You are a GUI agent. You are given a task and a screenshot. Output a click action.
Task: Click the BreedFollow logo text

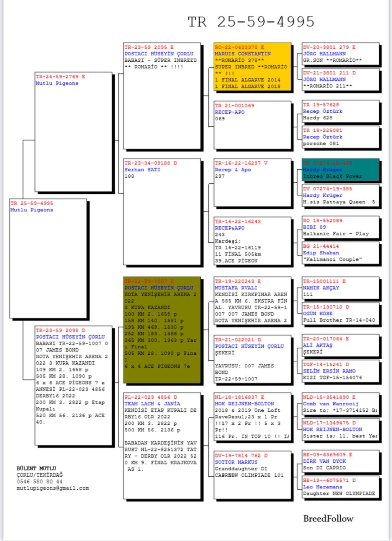tap(328, 519)
